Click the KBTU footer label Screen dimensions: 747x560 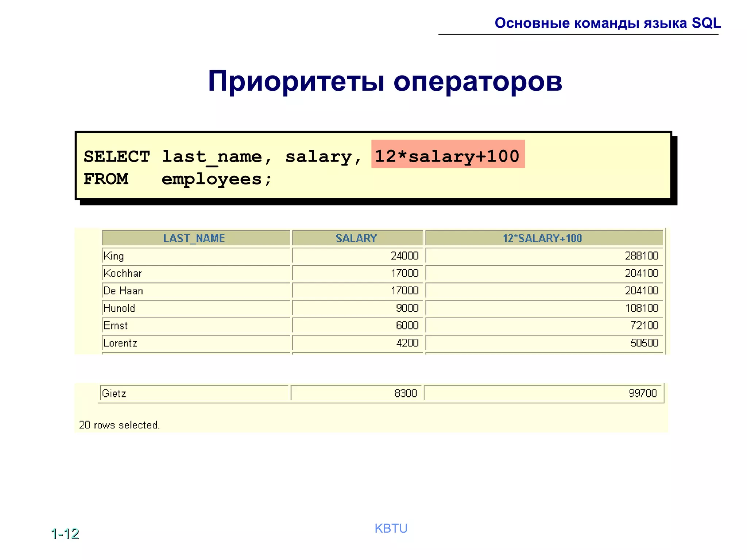tap(391, 528)
